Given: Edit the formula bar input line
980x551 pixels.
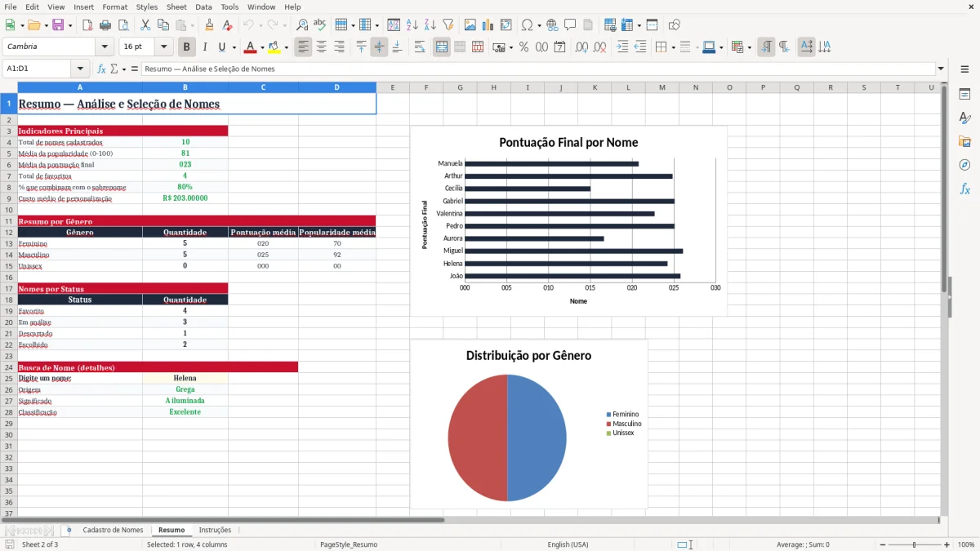Looking at the screenshot, I should click(x=538, y=69).
